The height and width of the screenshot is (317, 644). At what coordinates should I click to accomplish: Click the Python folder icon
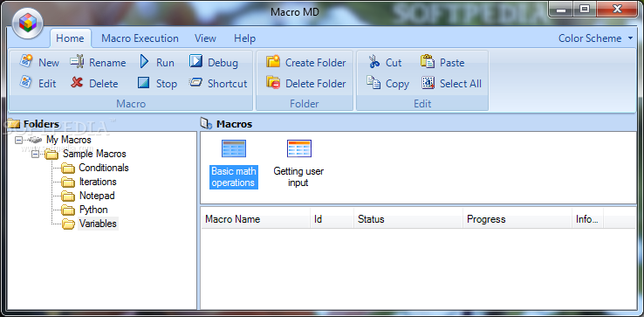pos(68,210)
